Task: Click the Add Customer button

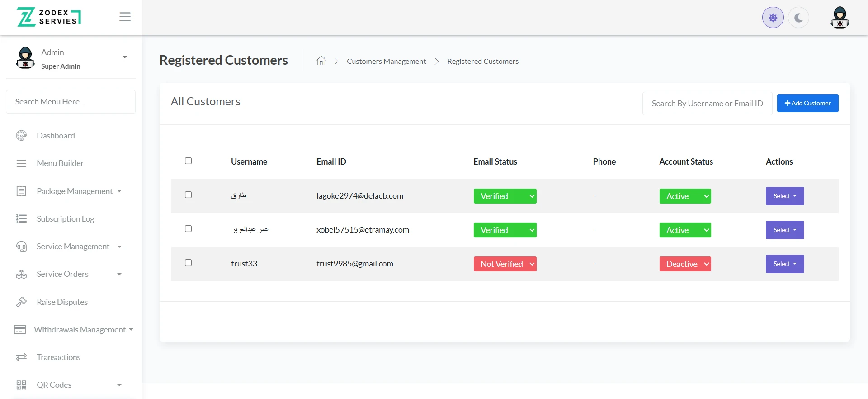Action: coord(807,103)
